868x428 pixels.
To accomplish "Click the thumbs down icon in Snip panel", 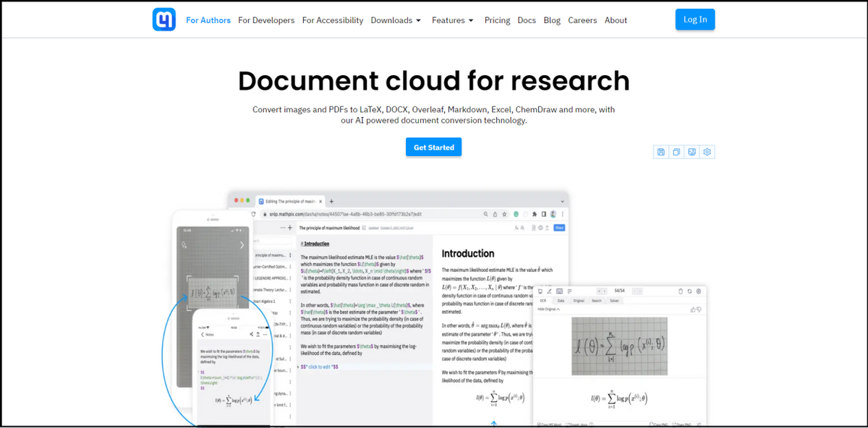I will click(699, 309).
